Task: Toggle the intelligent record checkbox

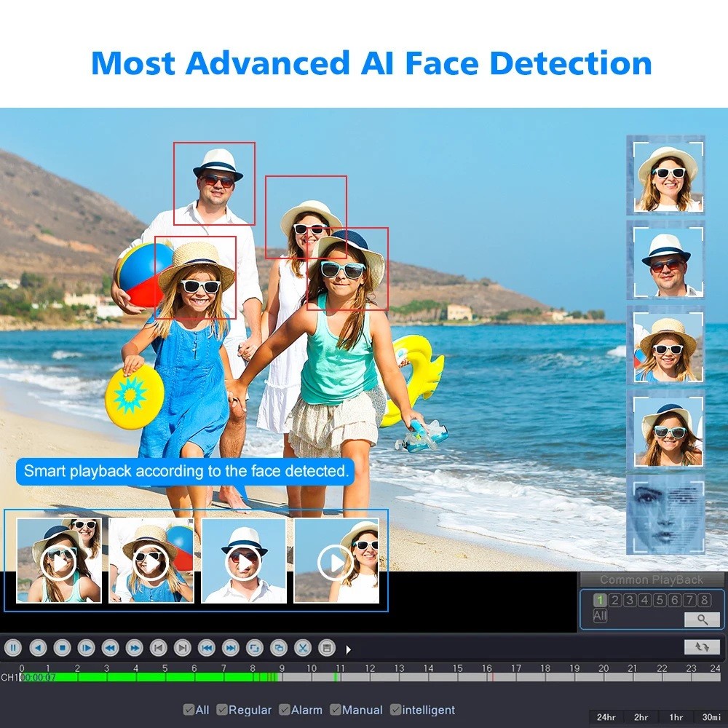Action: (x=396, y=710)
